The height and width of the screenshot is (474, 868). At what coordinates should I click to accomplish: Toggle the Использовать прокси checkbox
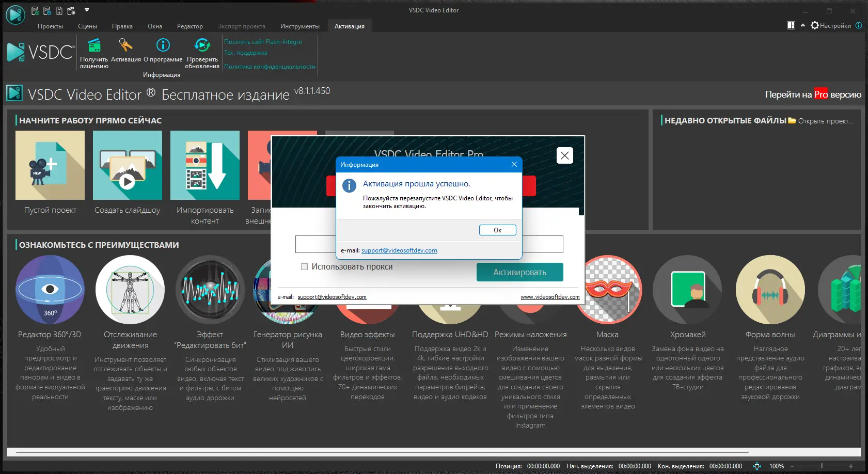tap(305, 267)
